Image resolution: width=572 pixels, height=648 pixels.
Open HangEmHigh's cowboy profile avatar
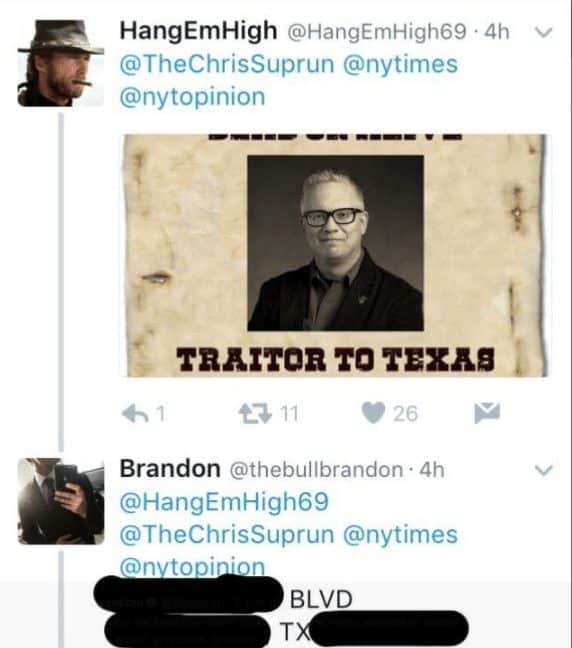(x=61, y=63)
